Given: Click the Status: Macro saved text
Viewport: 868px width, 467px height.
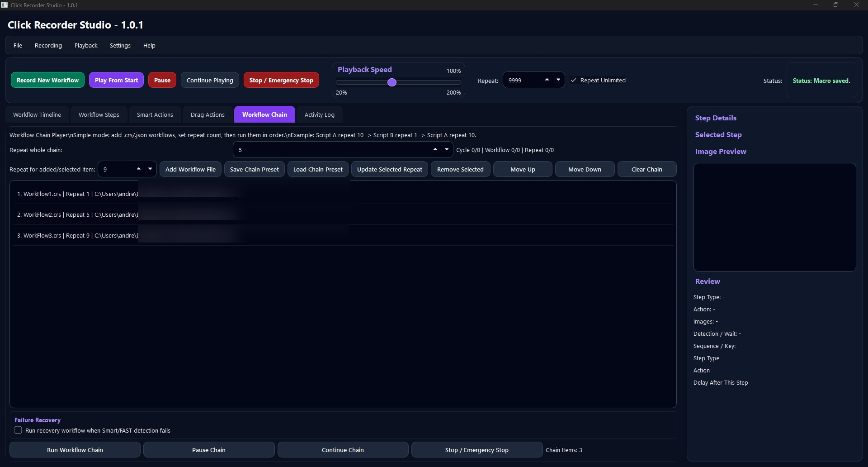Looking at the screenshot, I should click(821, 81).
